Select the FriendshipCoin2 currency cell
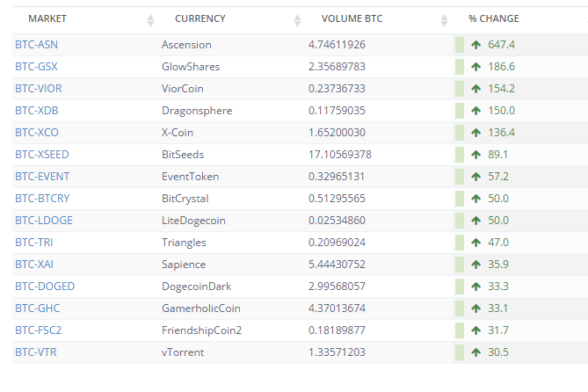 click(201, 330)
